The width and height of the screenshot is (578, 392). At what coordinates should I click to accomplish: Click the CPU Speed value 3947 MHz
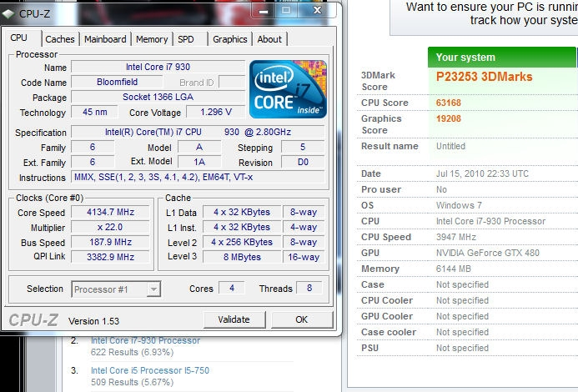456,237
